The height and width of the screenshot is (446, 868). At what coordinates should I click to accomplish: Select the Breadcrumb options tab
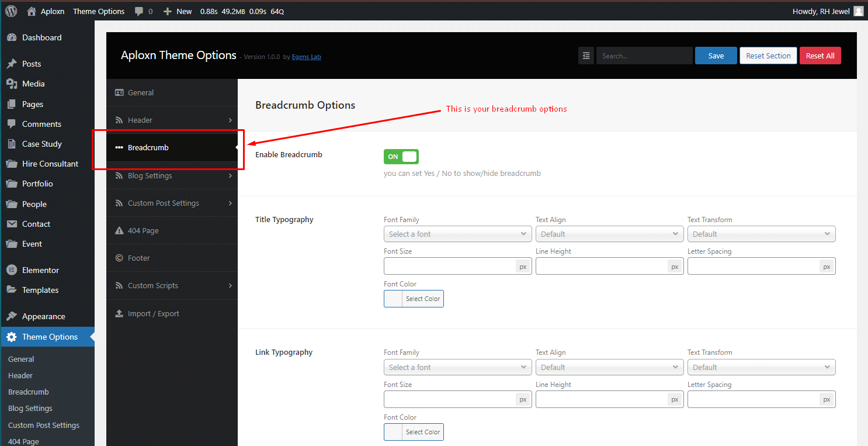coord(172,148)
